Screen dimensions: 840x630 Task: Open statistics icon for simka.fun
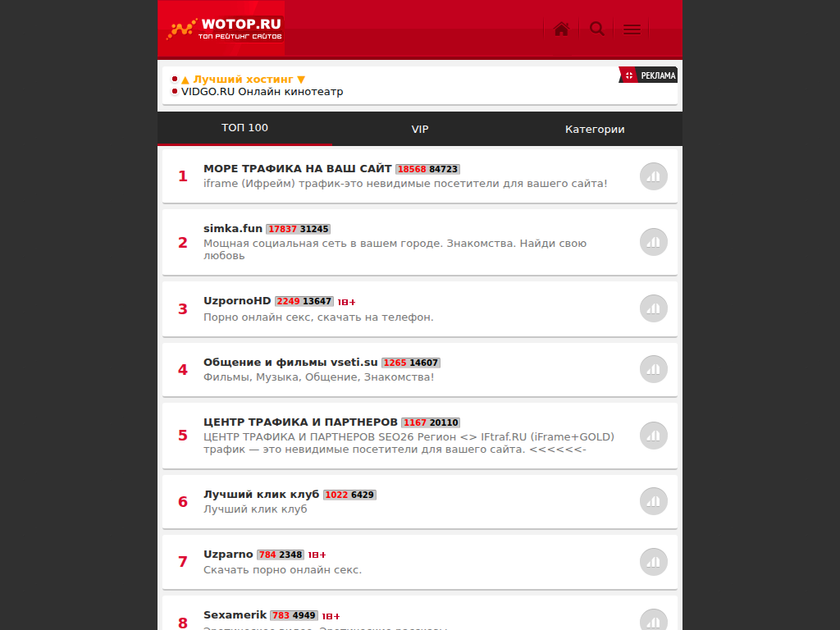[653, 242]
